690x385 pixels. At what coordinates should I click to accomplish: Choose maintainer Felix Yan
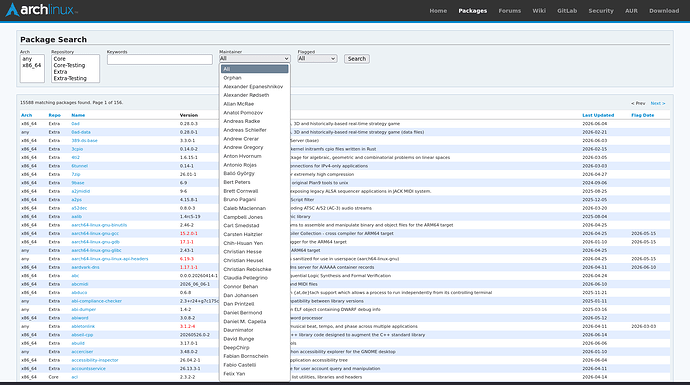pyautogui.click(x=254, y=374)
